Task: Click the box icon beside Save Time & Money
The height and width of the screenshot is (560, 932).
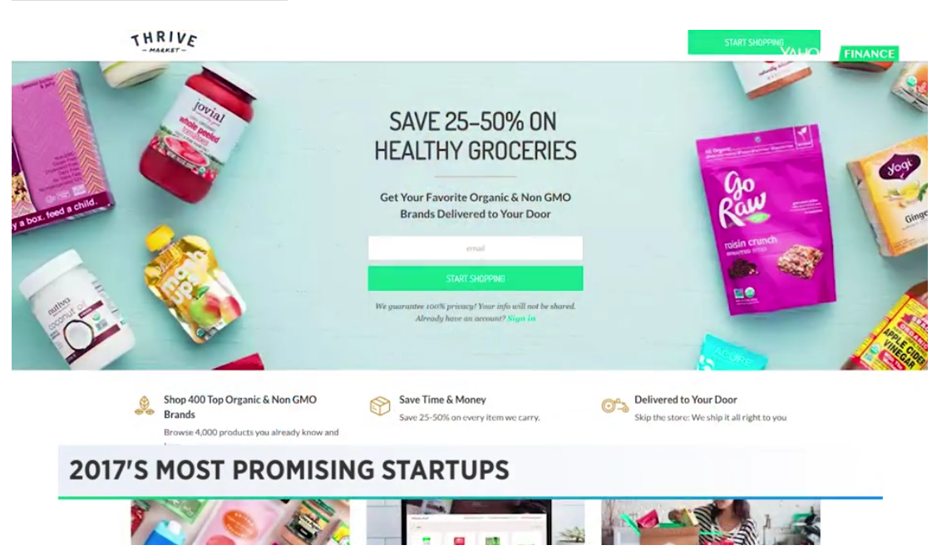Action: point(380,405)
